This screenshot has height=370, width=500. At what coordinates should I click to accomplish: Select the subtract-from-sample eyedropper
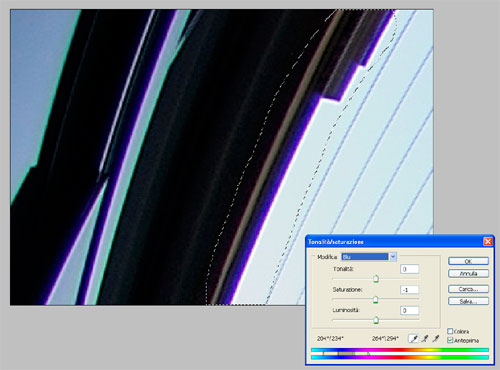pyautogui.click(x=436, y=339)
